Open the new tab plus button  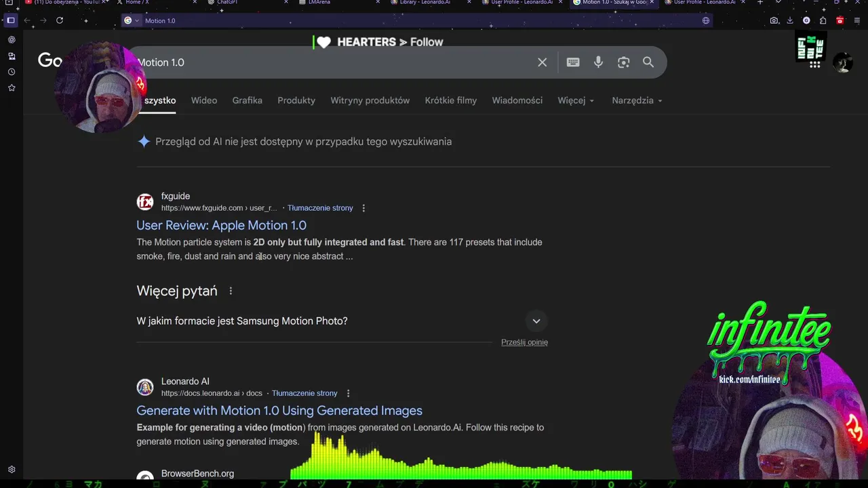pyautogui.click(x=760, y=3)
